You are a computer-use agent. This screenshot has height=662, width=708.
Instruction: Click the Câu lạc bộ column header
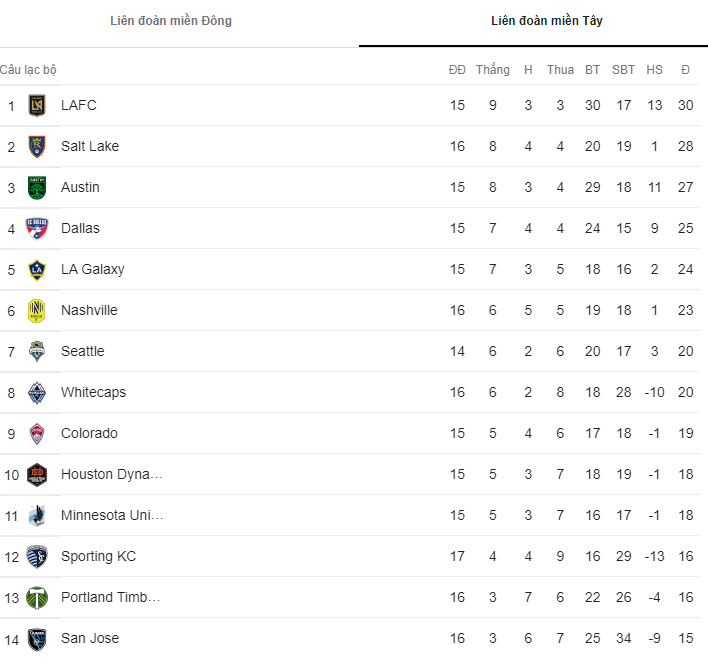coord(29,70)
